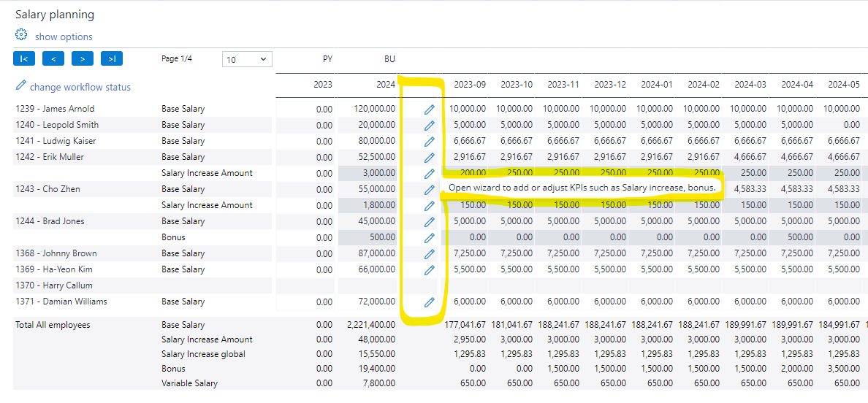Edit Brad Jones bonus row pencil icon

429,237
